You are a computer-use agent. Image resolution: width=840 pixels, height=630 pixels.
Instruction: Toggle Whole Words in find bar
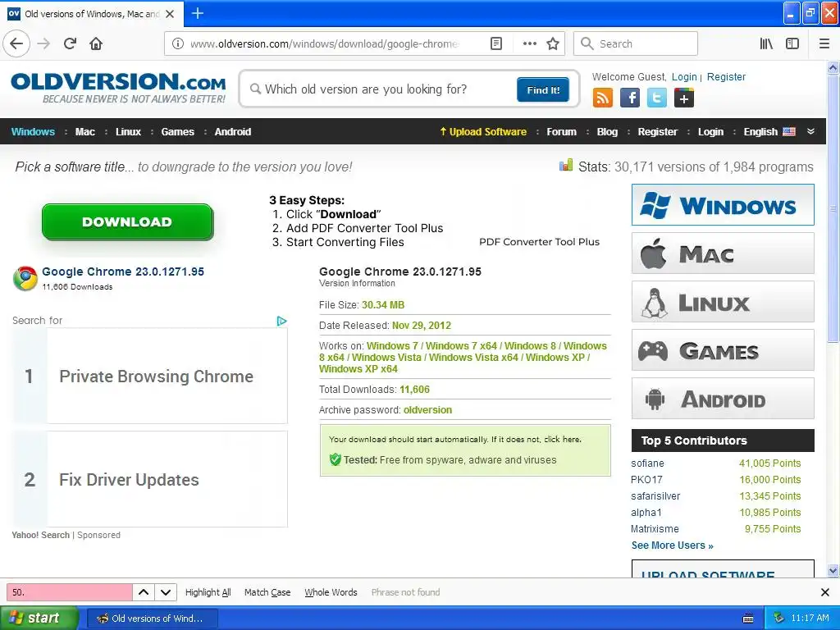coord(331,592)
